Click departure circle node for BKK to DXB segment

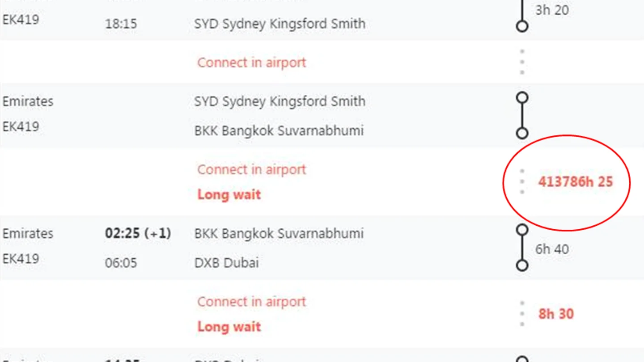522,230
